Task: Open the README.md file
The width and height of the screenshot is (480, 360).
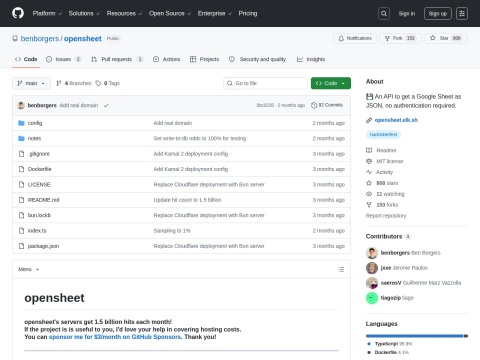Action: click(43, 200)
